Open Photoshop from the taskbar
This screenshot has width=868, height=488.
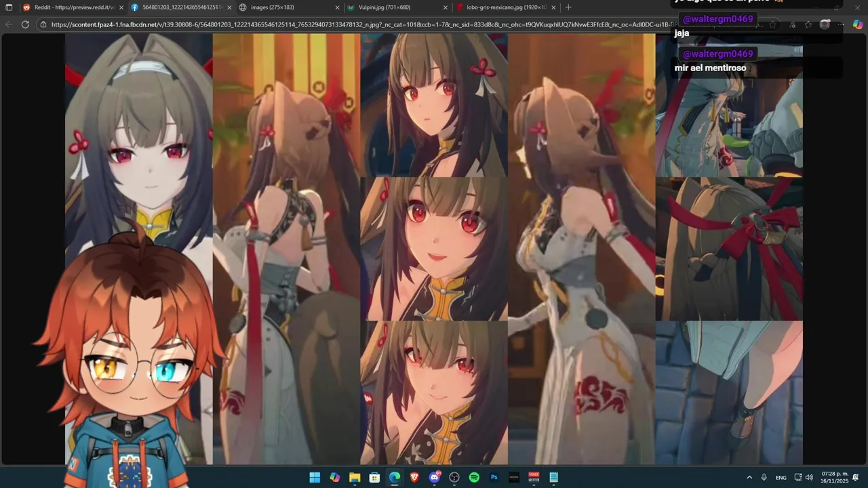pyautogui.click(x=494, y=477)
